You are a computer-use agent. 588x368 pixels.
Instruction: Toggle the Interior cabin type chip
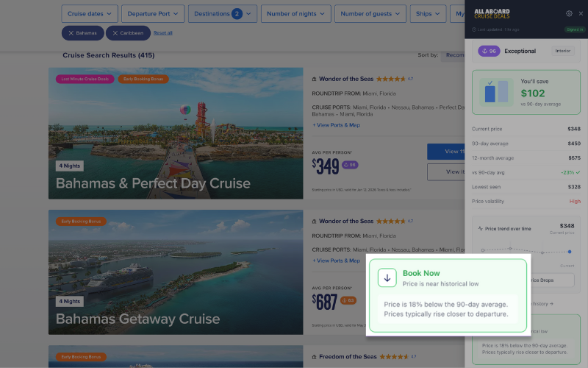(x=562, y=51)
